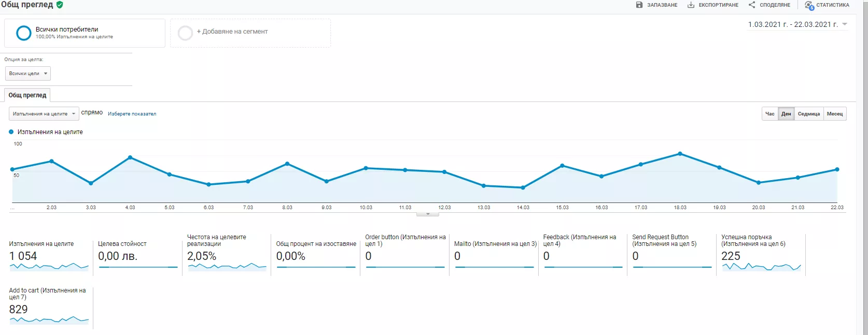This screenshot has width=868, height=335.
Task: Click the blue chart legend dot
Action: pos(11,132)
